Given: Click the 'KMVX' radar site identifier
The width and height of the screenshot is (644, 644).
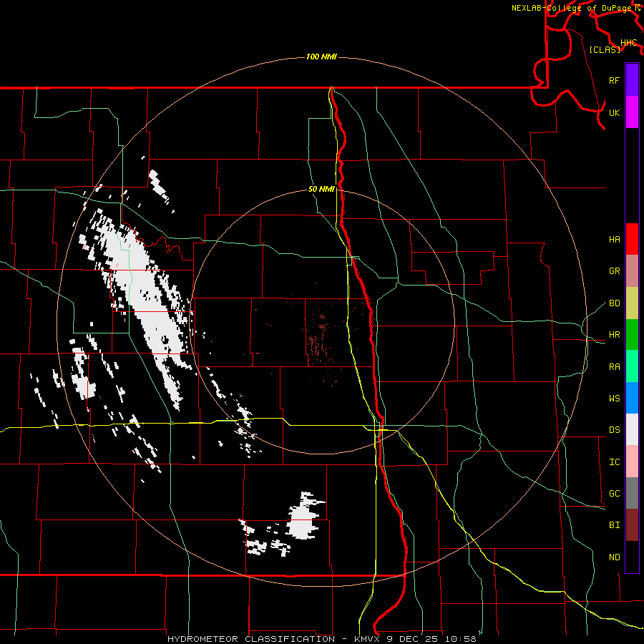Looking at the screenshot, I should click(x=369, y=639).
